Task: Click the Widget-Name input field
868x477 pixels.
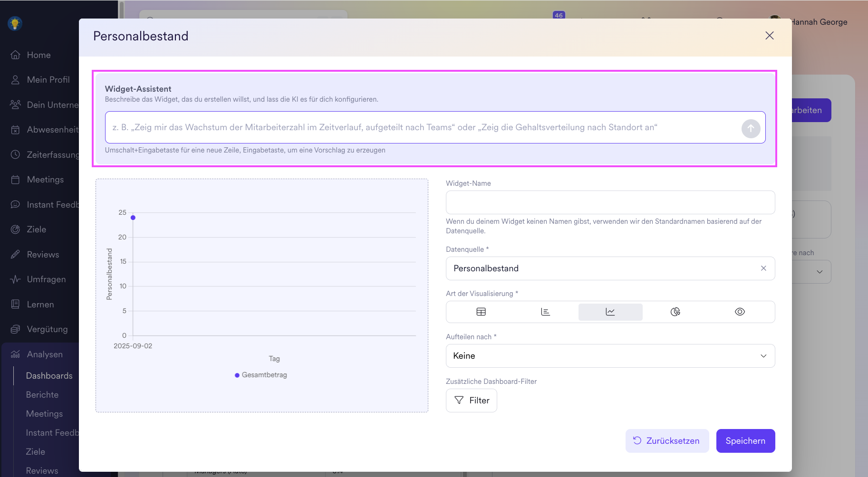Action: point(610,202)
